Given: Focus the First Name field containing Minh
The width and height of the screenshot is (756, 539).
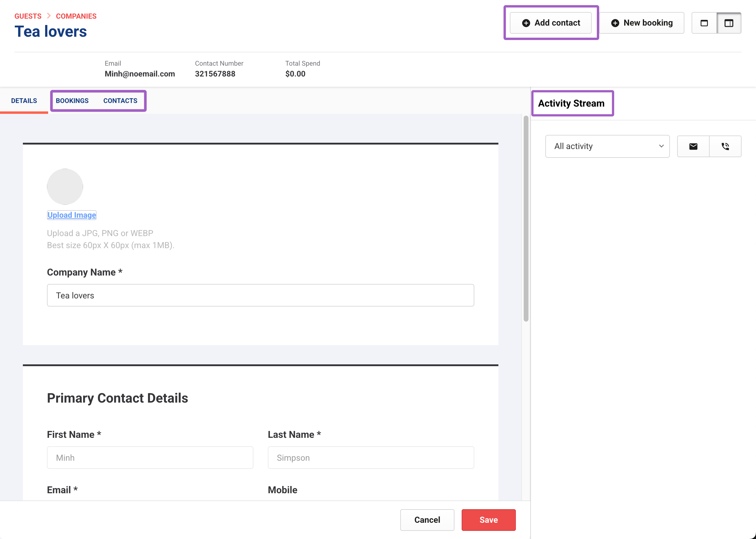Looking at the screenshot, I should click(x=150, y=458).
